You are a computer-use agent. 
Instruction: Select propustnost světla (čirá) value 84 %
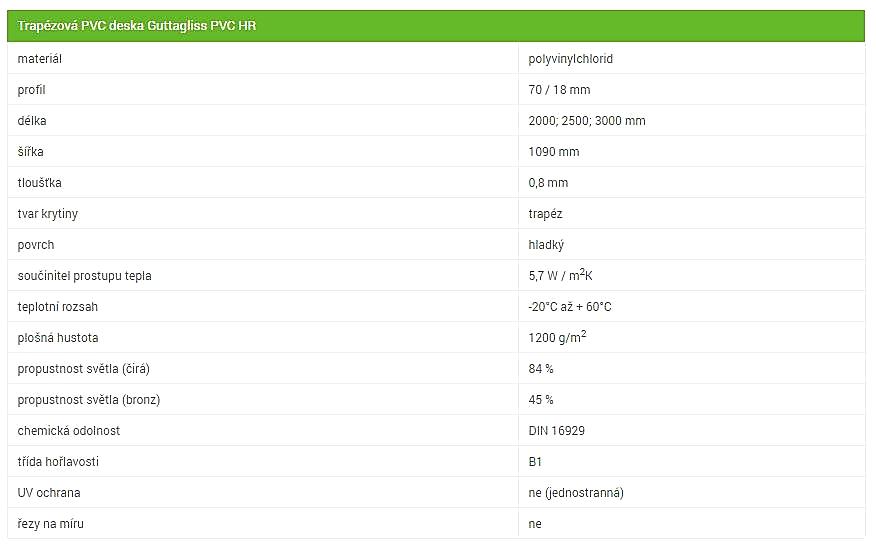coord(541,369)
